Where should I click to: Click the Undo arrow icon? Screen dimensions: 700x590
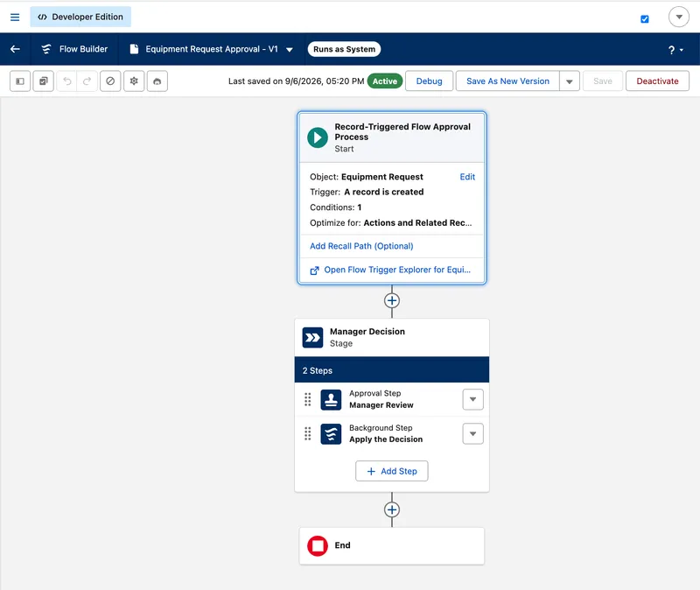[67, 81]
